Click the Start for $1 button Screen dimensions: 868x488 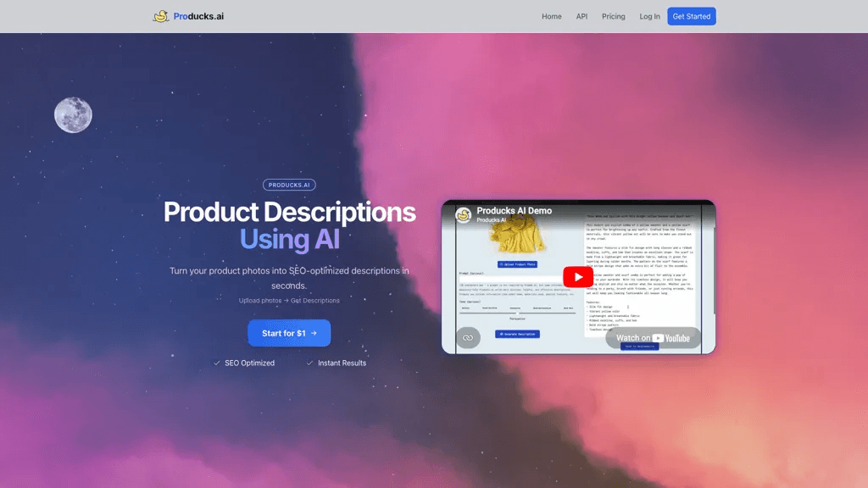click(289, 333)
